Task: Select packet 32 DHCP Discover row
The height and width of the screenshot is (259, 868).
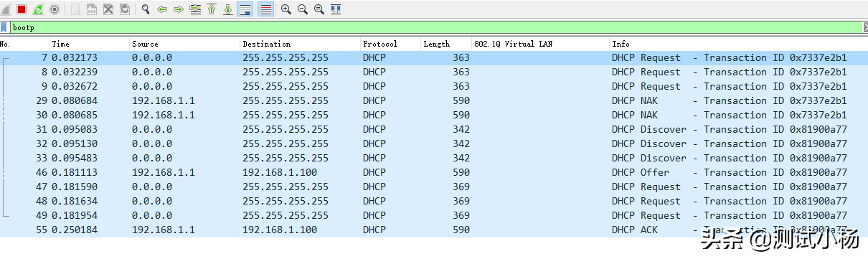Action: (x=434, y=143)
